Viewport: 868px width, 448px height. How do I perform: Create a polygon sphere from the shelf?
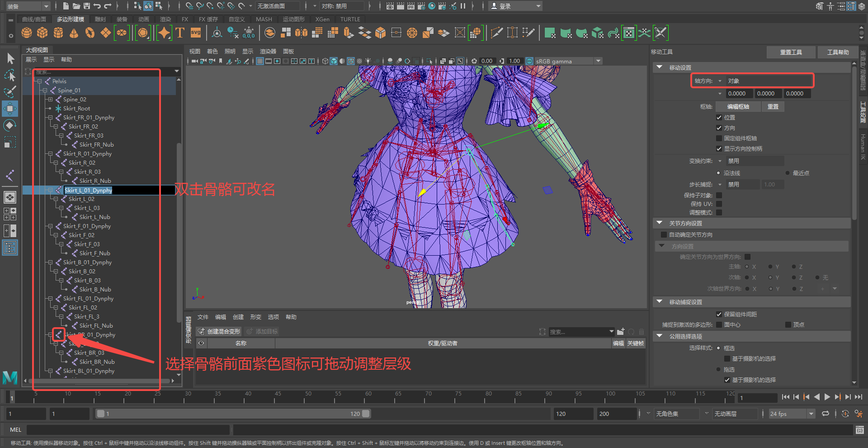[27, 33]
